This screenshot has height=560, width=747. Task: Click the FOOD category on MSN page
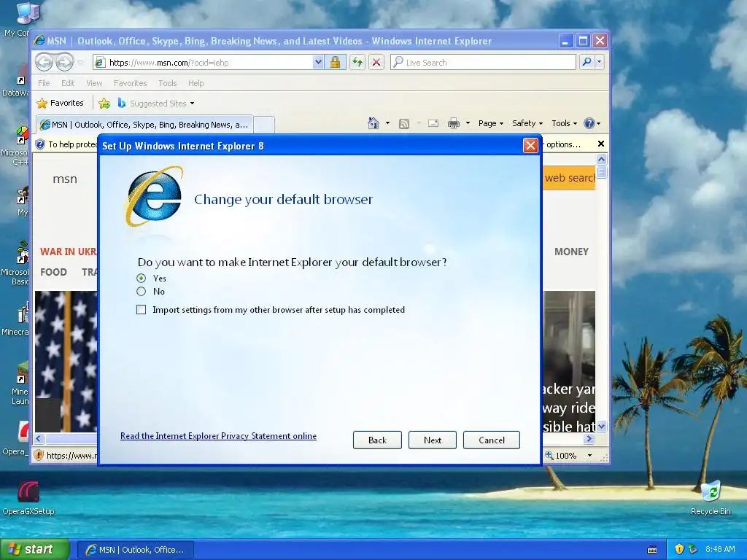point(53,272)
